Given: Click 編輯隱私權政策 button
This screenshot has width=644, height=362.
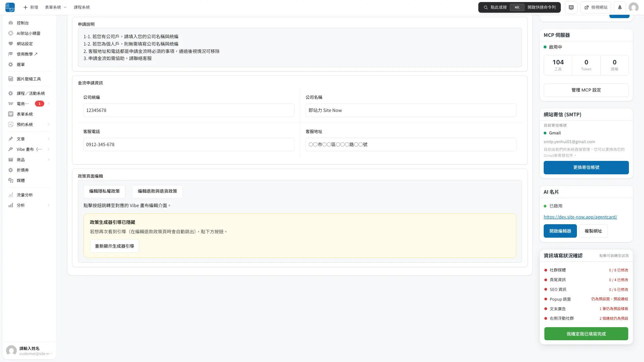Looking at the screenshot, I should tap(104, 191).
